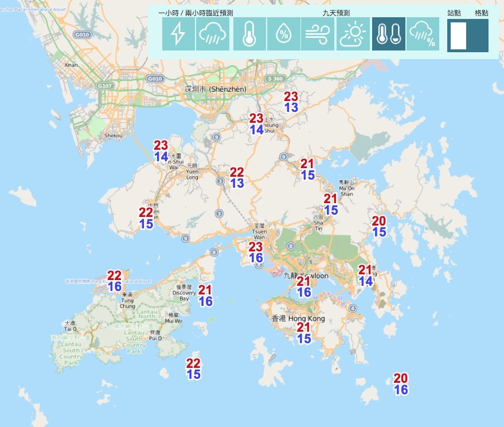This screenshot has width=504, height=427.
Task: Click the Sai Kung marker showing 20/15
Action: click(x=379, y=226)
